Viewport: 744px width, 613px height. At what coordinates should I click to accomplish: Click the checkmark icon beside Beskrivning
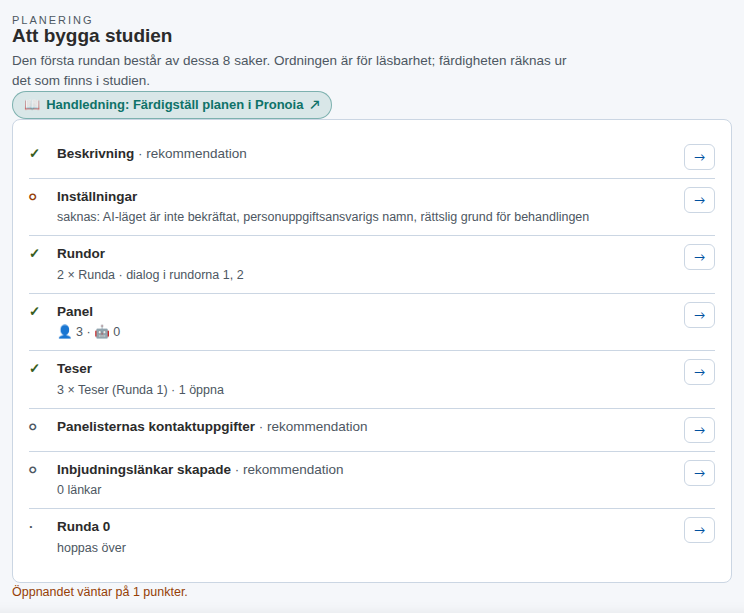[x=34, y=154]
